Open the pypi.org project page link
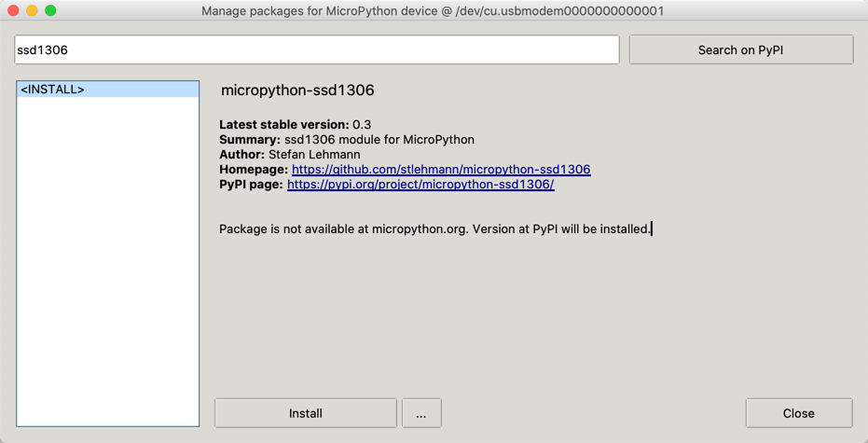Viewport: 868px width, 443px height. (x=420, y=185)
